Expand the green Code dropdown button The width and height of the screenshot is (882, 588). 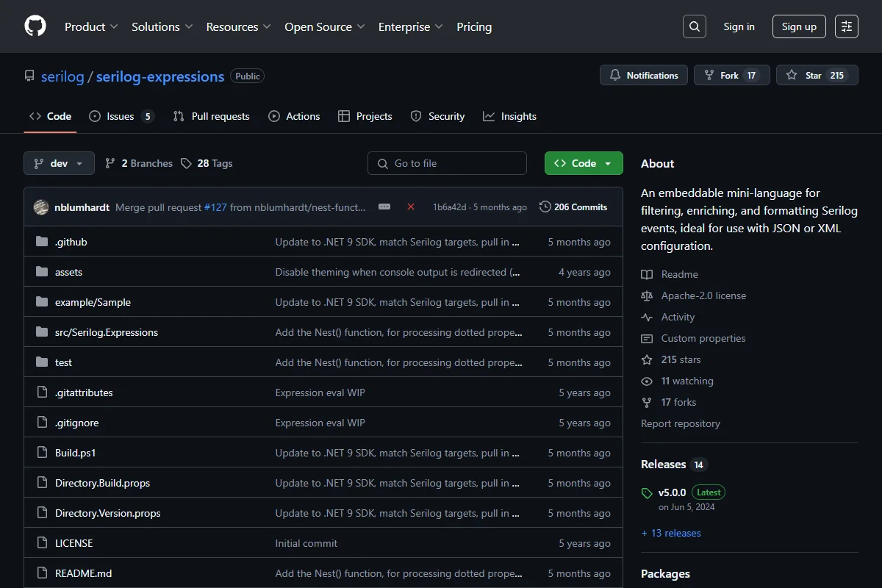point(584,163)
